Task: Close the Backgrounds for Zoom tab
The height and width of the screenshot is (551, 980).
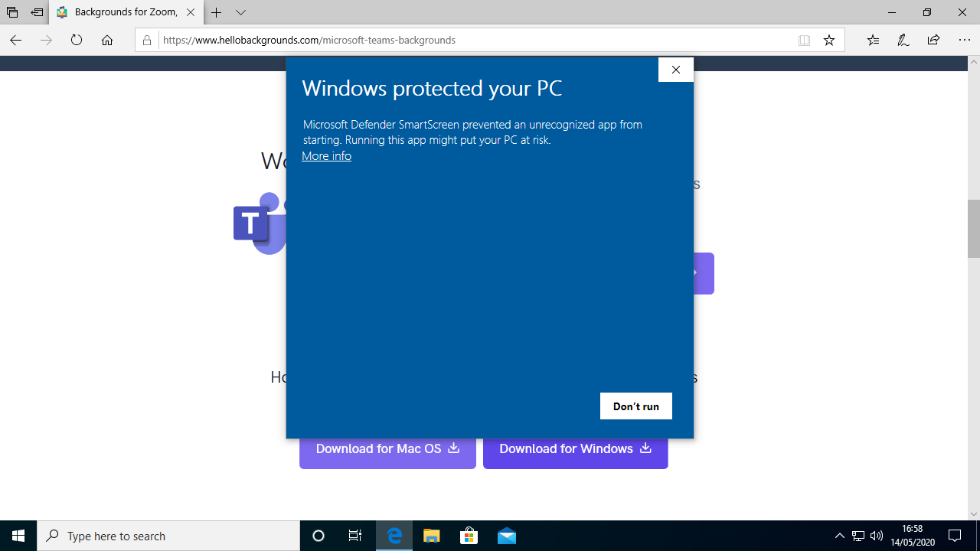Action: tap(191, 12)
